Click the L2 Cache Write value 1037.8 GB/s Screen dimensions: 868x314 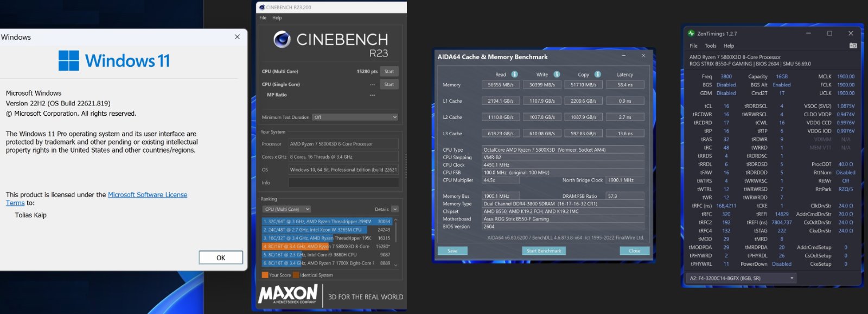[542, 117]
